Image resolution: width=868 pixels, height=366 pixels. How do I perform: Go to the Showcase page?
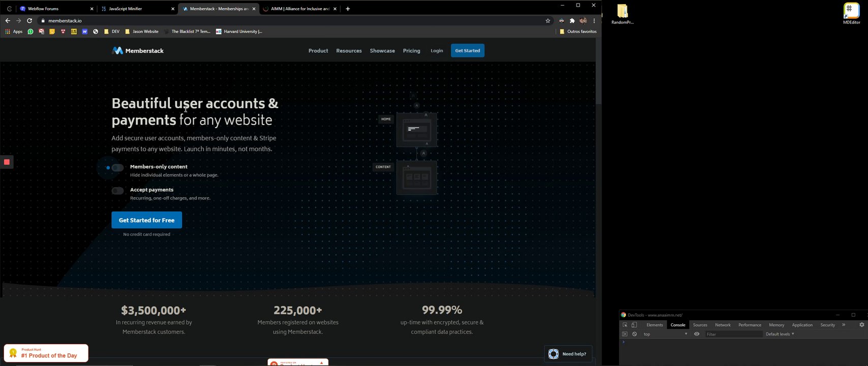click(x=382, y=51)
